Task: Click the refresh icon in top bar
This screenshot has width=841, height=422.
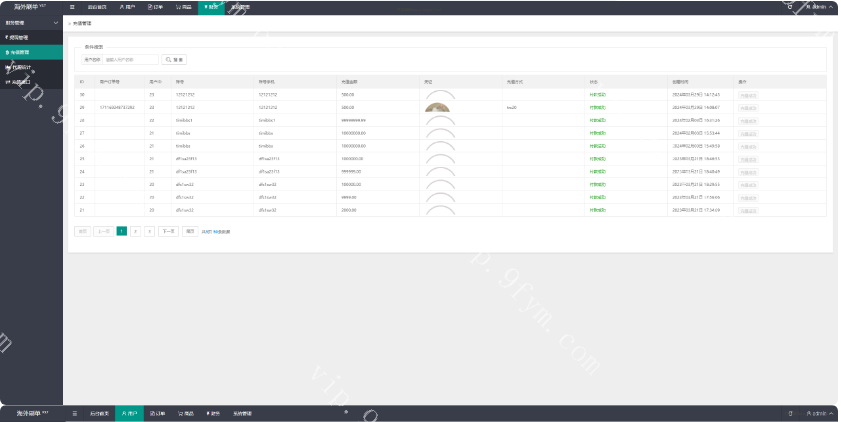Action: (790, 7)
